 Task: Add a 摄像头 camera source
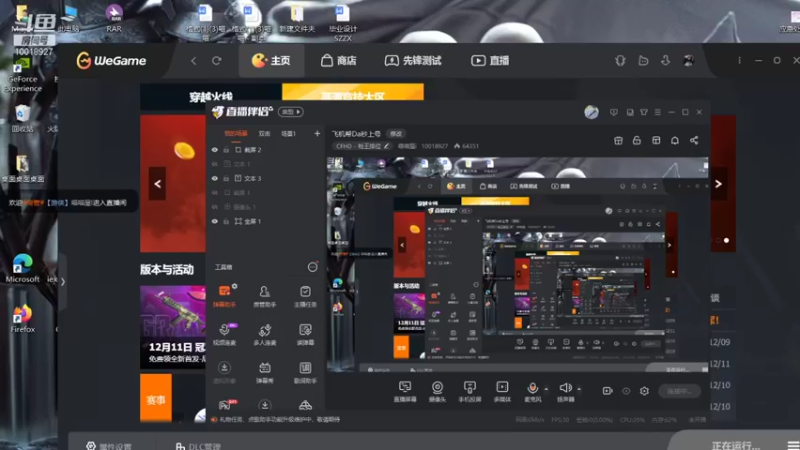coord(437,391)
